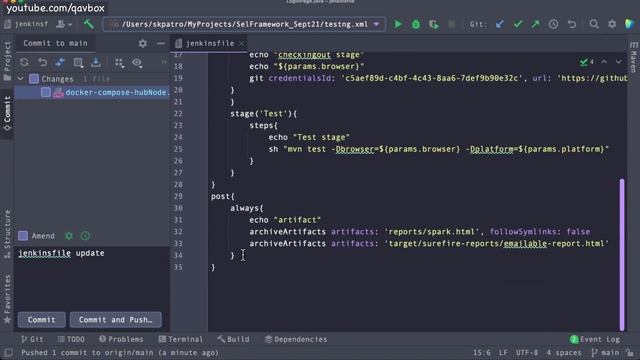Show diff for selected change

[60, 62]
